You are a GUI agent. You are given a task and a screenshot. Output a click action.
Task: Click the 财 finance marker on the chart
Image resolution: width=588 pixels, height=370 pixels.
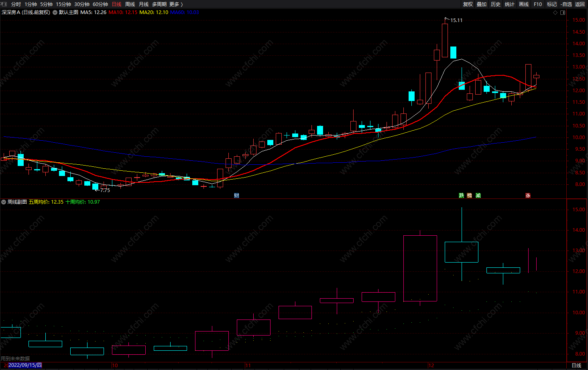tap(236, 196)
